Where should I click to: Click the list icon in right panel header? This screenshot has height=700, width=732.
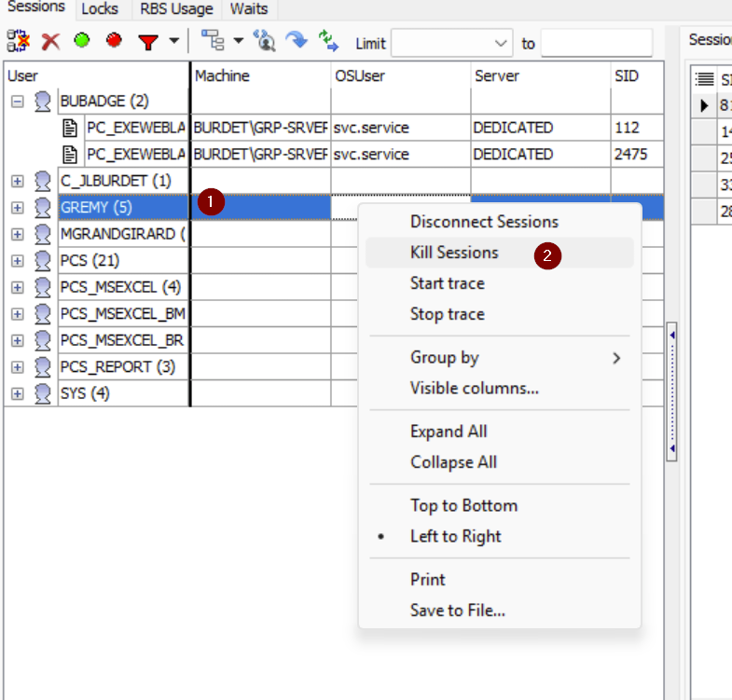[704, 79]
